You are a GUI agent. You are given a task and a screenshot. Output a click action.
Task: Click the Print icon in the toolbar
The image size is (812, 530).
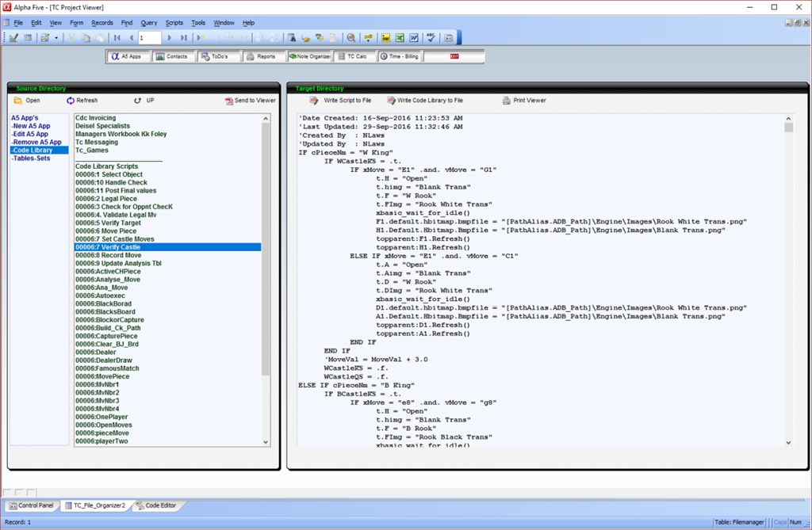coord(45,37)
